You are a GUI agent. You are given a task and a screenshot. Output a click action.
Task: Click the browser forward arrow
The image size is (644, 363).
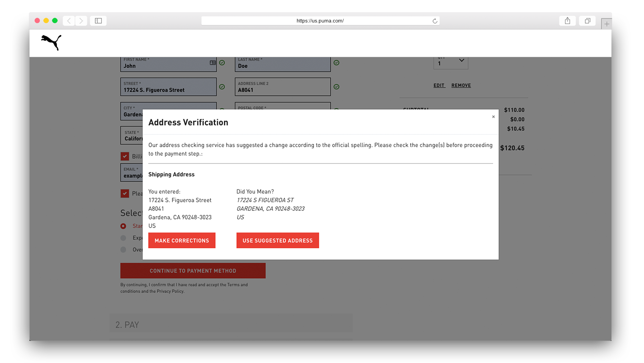[x=81, y=21]
